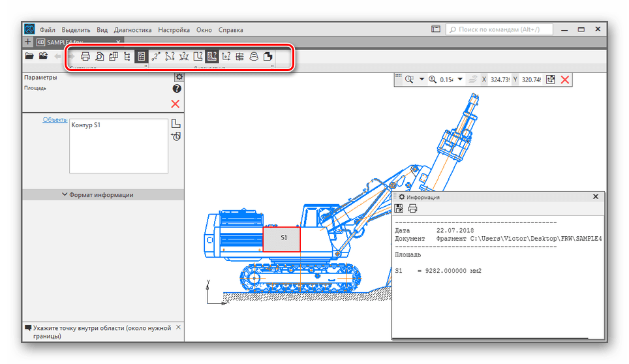Select Контур S1 in the objects list
629x364 pixels.
tap(87, 125)
